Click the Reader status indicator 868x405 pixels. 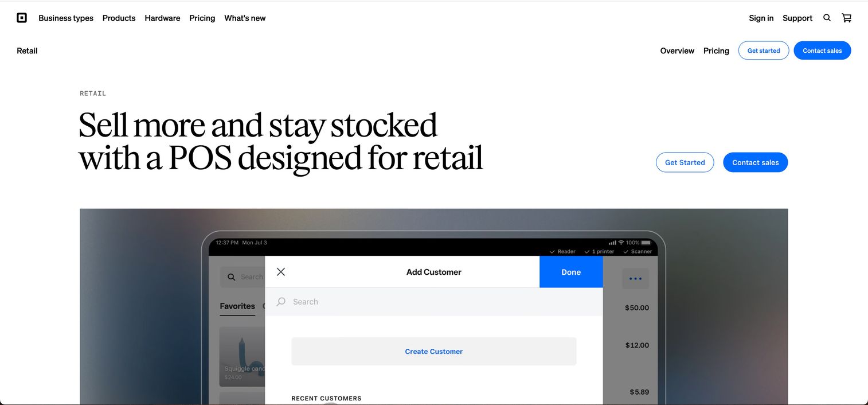tap(562, 252)
